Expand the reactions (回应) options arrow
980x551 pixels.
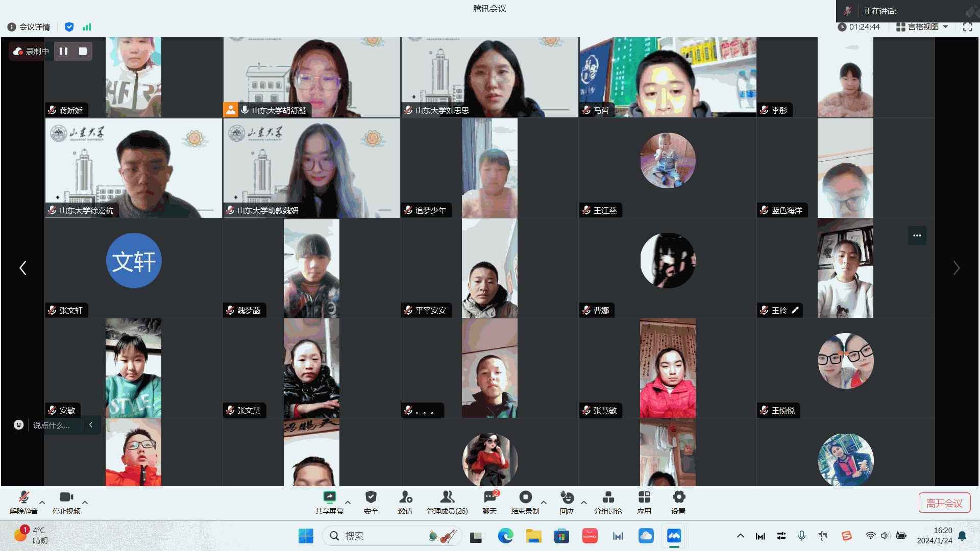(584, 503)
